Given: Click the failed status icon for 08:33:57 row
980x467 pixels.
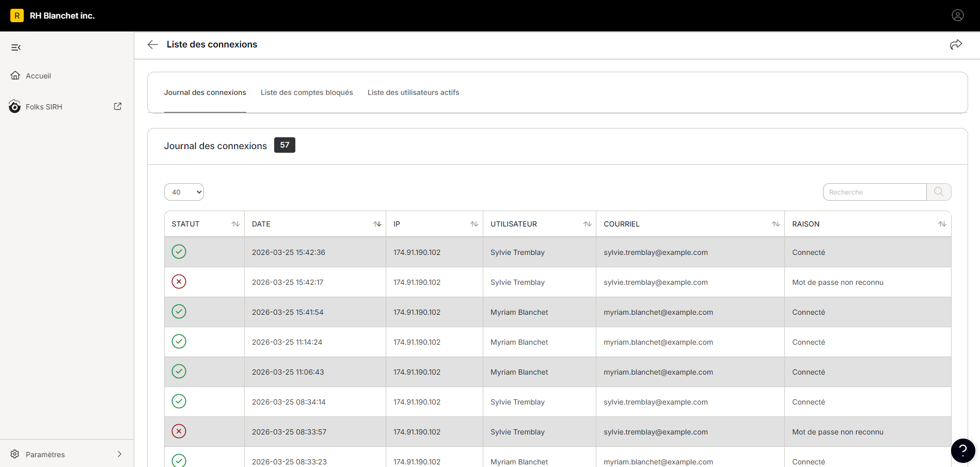Looking at the screenshot, I should [x=179, y=431].
